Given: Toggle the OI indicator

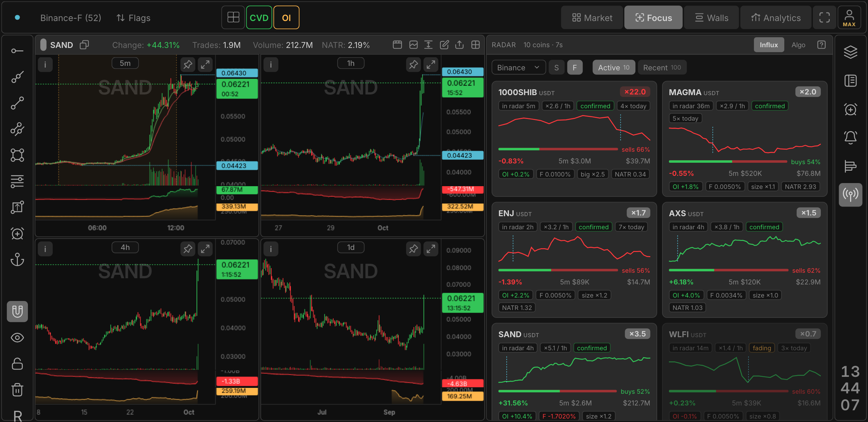Looking at the screenshot, I should (286, 18).
